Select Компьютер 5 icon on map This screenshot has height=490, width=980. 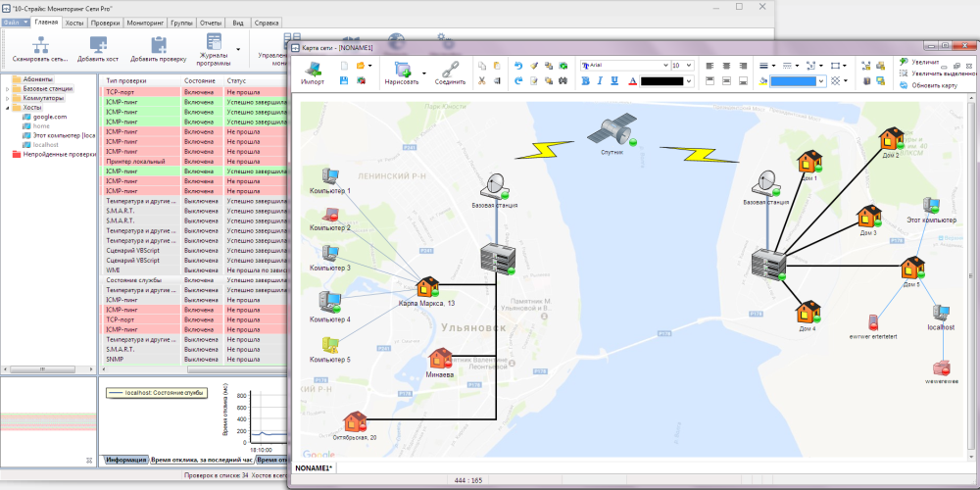coord(330,346)
